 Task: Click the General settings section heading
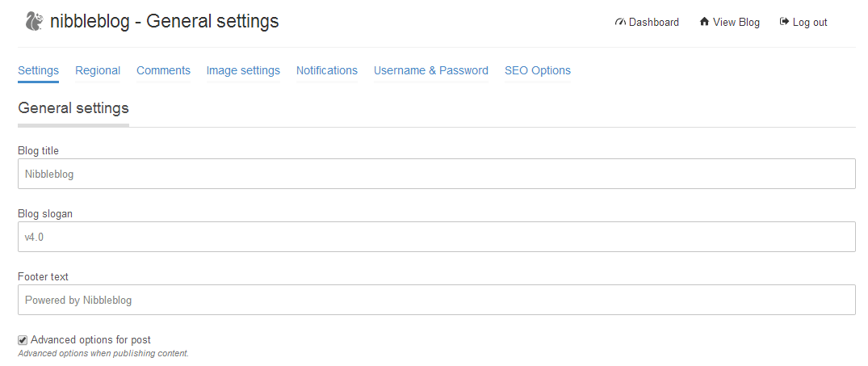pos(73,108)
